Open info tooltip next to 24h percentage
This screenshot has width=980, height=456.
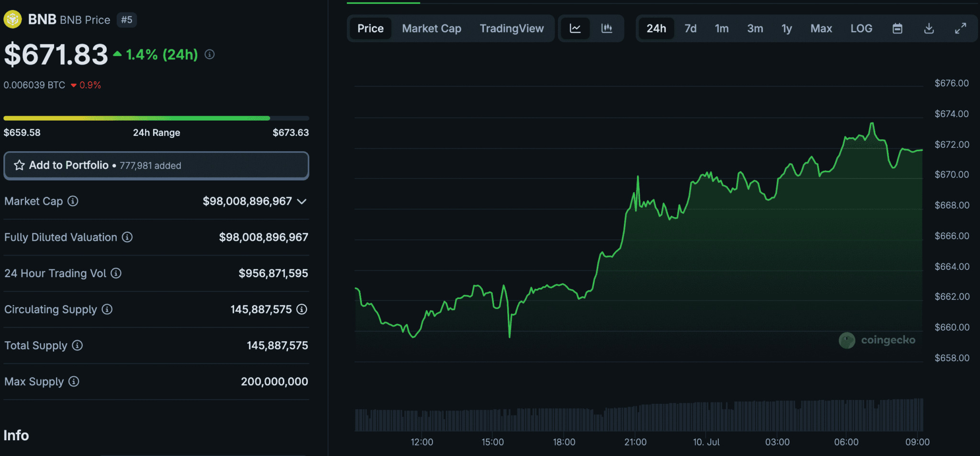click(x=210, y=55)
